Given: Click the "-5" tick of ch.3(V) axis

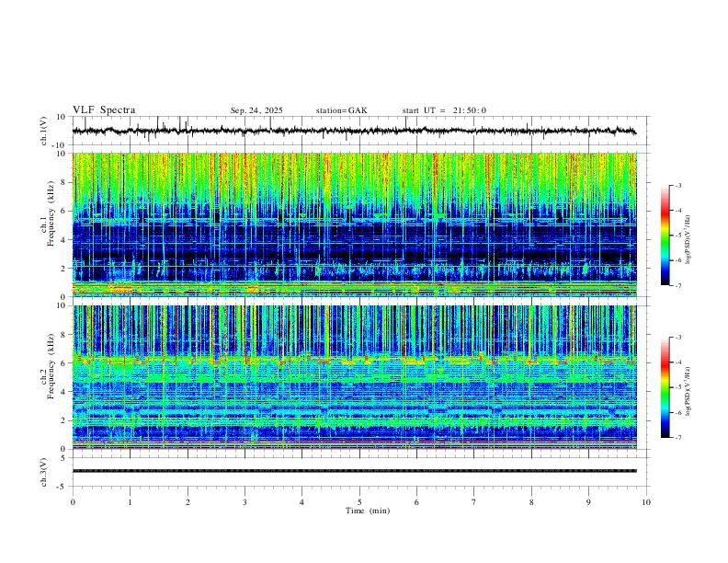Looking at the screenshot, I should pyautogui.click(x=63, y=487).
